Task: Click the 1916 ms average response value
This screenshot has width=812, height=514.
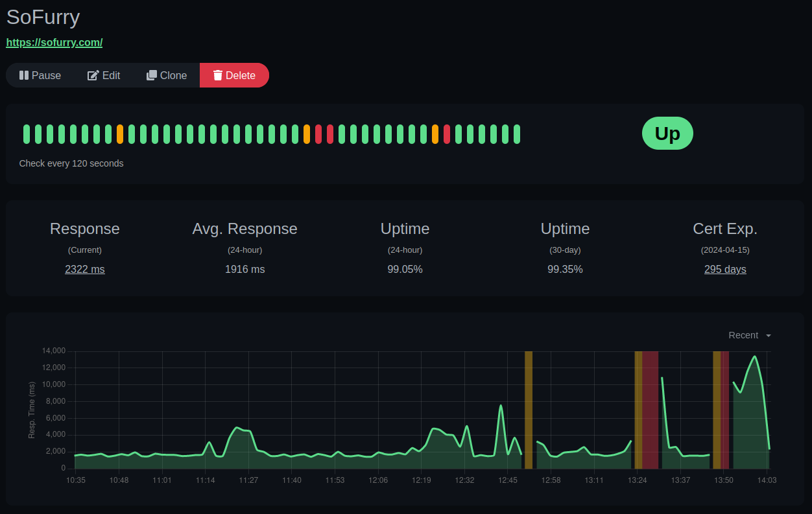Action: 245,269
